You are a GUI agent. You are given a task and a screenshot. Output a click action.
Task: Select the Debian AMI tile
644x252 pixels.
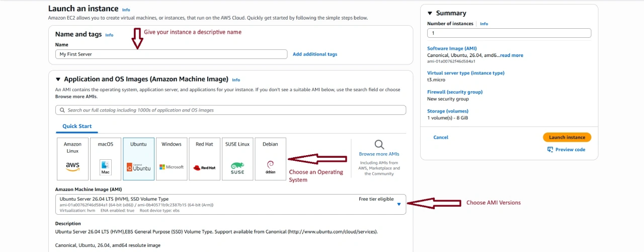[270, 159]
